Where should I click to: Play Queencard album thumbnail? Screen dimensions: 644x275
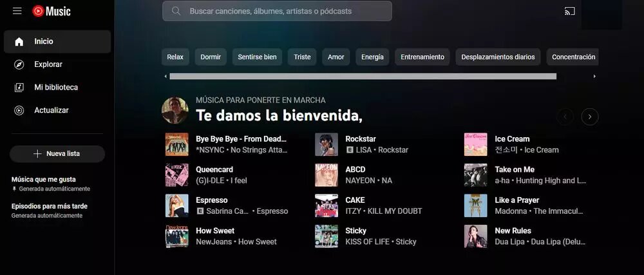pyautogui.click(x=177, y=175)
